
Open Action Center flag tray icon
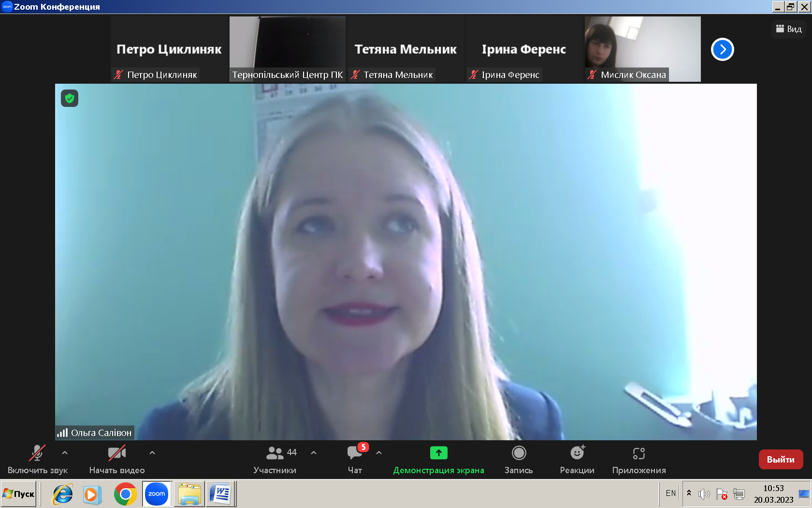(722, 494)
